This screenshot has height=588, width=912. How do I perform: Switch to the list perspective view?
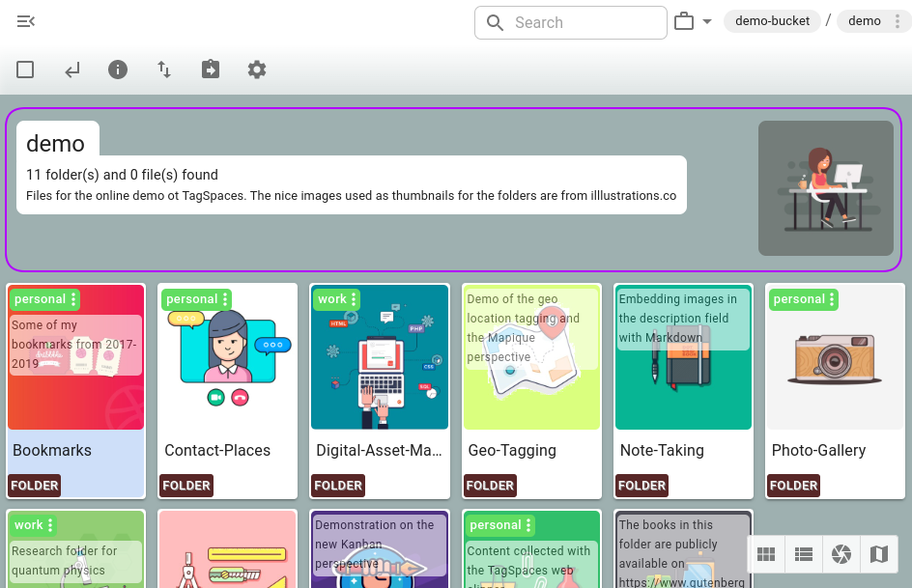pos(803,553)
